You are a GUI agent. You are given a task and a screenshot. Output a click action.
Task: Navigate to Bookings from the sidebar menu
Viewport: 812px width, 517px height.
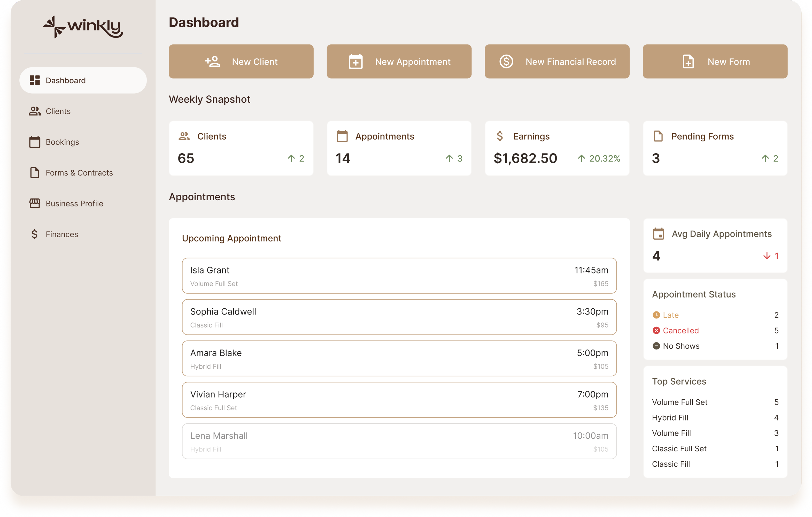(62, 142)
